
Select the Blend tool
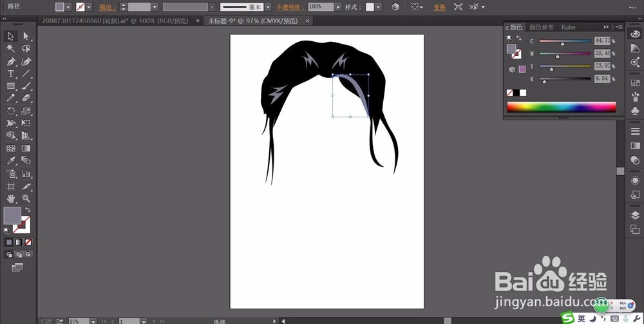pos(26,160)
